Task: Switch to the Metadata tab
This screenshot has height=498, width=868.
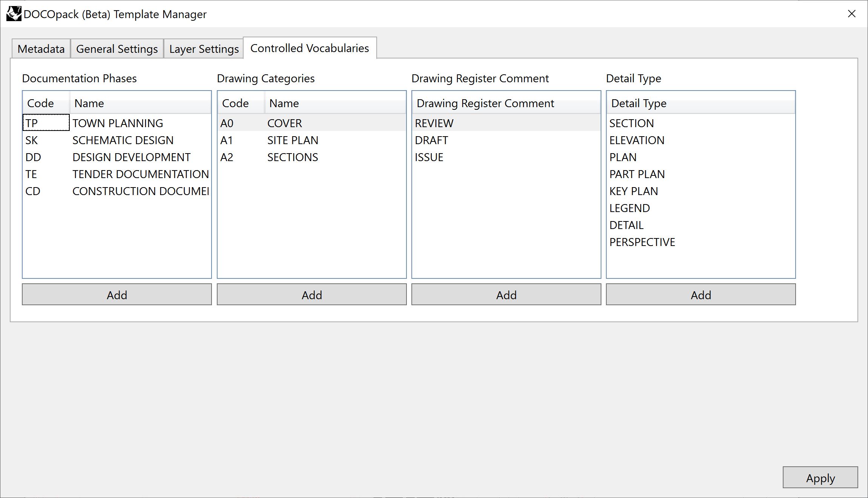Action: tap(41, 49)
